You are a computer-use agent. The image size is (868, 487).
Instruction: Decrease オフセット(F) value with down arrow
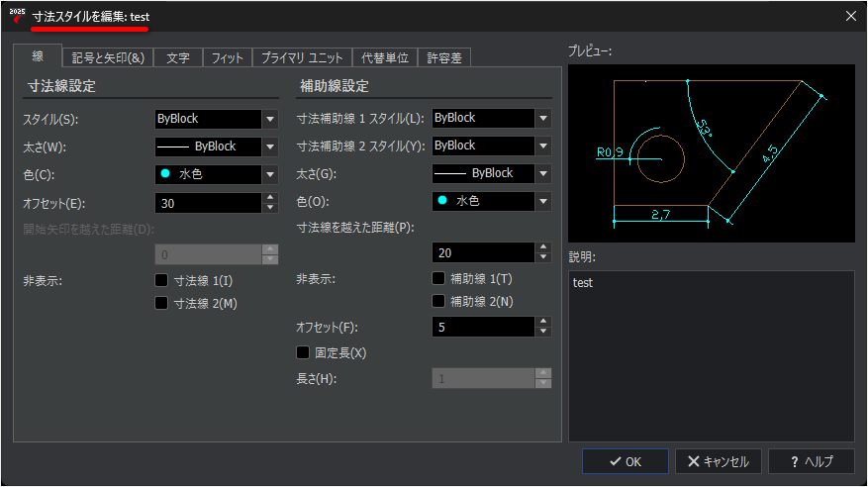point(543,332)
